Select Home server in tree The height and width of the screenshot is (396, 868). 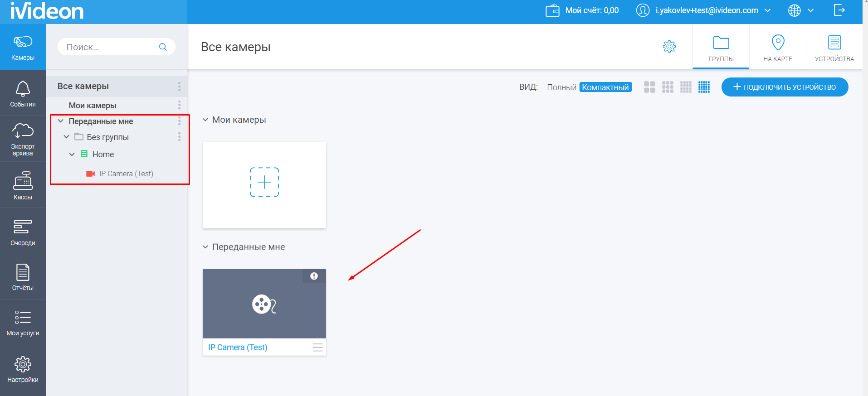click(103, 155)
